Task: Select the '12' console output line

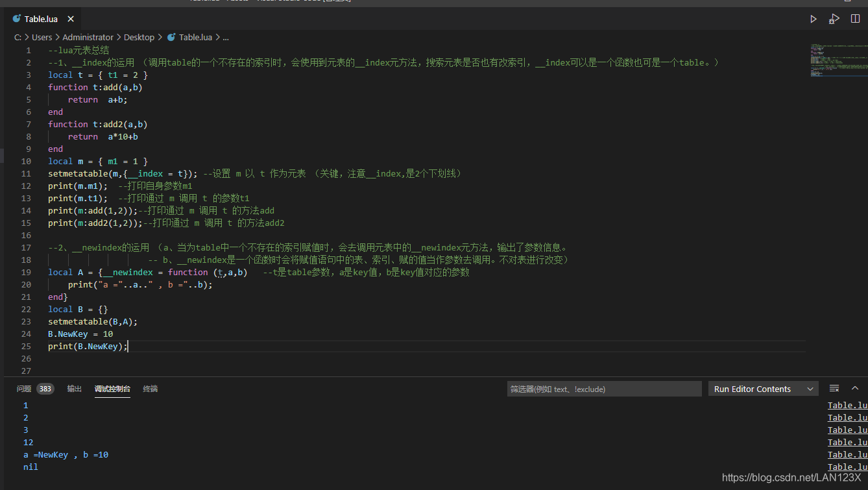Action: coord(28,443)
